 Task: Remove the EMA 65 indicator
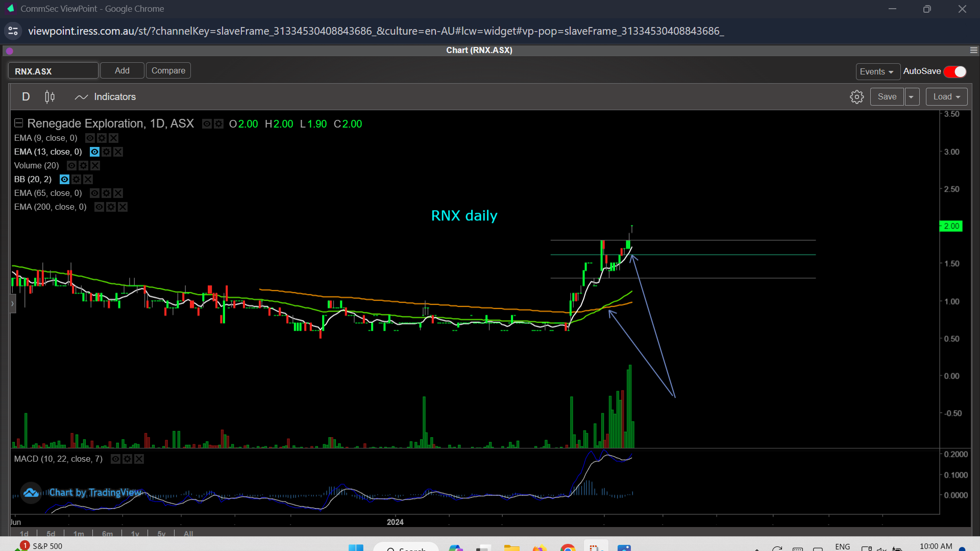[118, 193]
